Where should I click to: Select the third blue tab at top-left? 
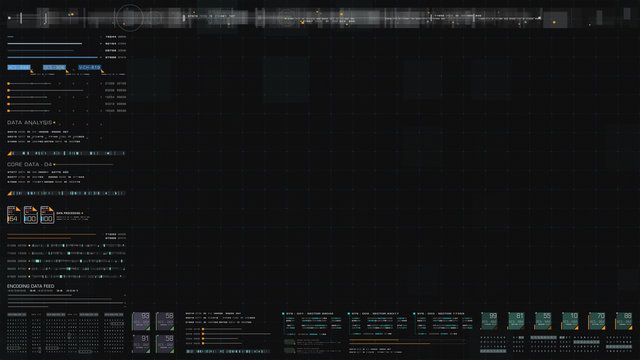(x=90, y=67)
